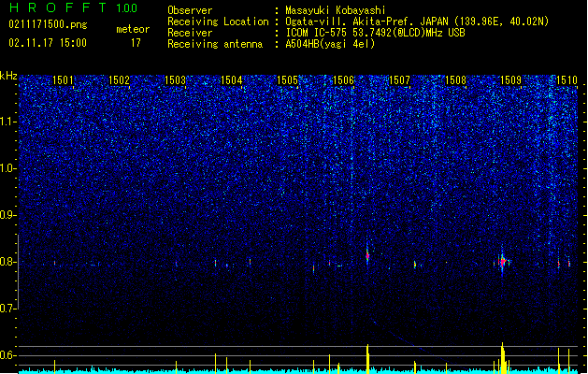Image resolution: width=588 pixels, height=374 pixels.
Task: Click the tallest yellow spike below 1509
Action: 503,358
